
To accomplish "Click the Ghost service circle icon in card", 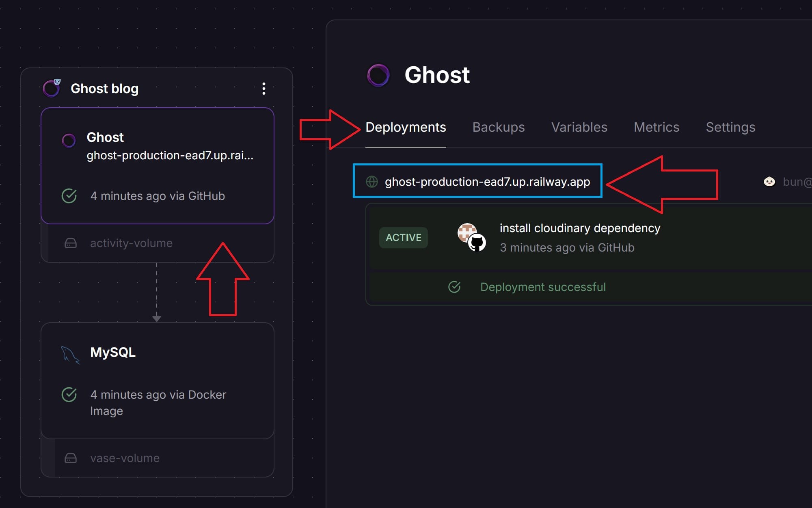I will [x=69, y=141].
